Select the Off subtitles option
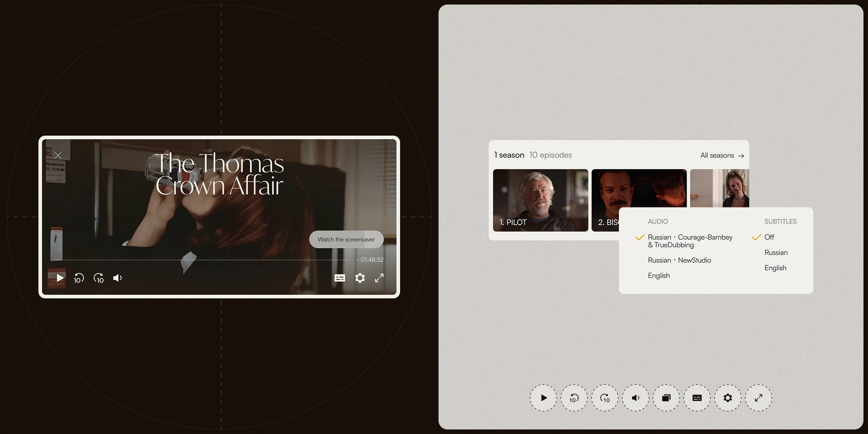868x434 pixels. [x=769, y=237]
